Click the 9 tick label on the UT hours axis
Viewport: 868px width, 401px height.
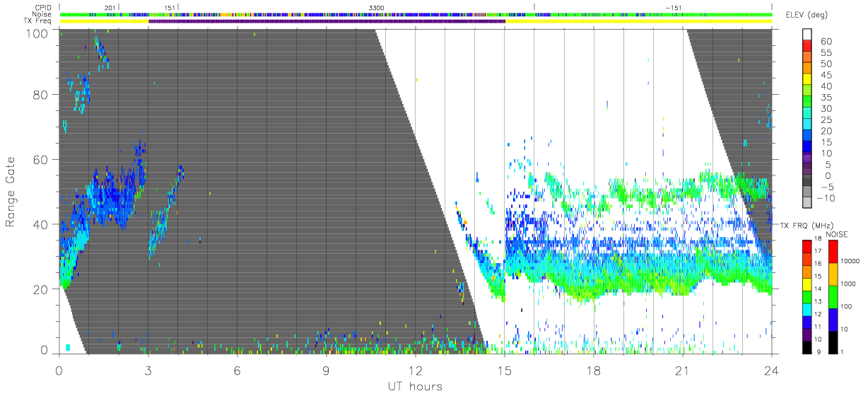click(326, 370)
